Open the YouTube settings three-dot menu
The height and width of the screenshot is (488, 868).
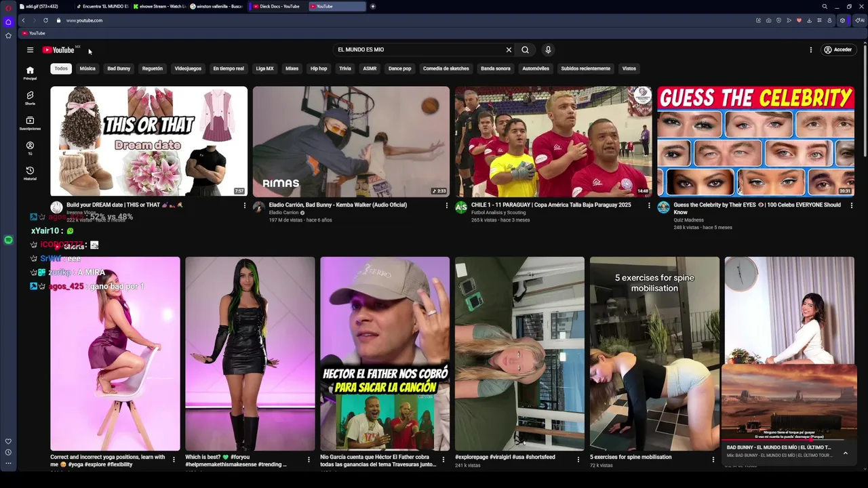click(810, 49)
